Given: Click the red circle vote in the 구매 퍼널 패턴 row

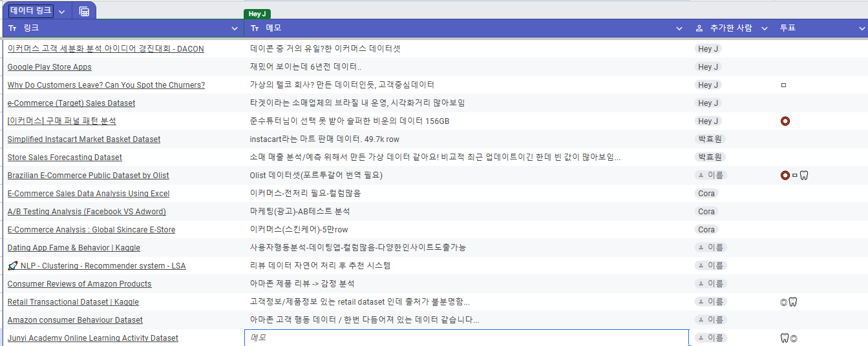Looking at the screenshot, I should (785, 121).
